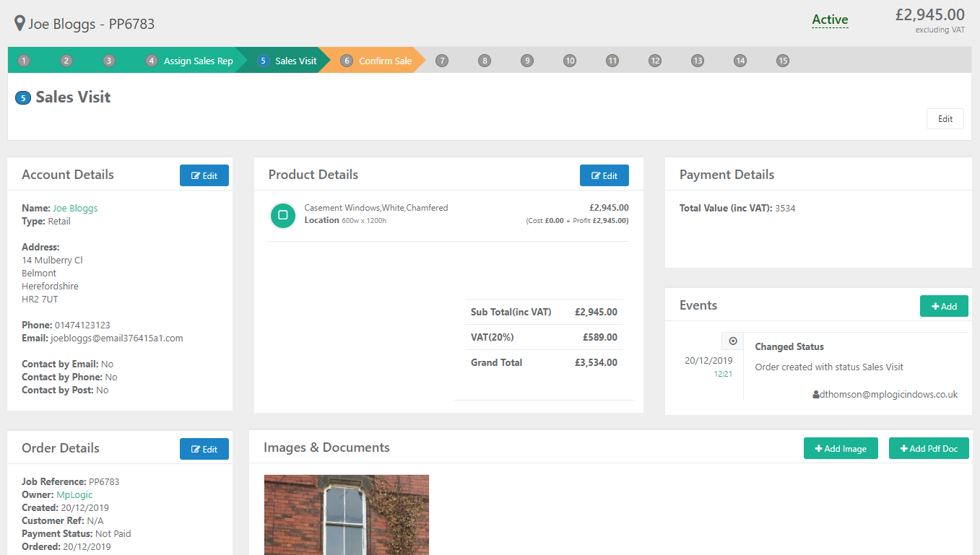The height and width of the screenshot is (555, 980).
Task: Open the Assign Sales Rep stage
Action: coord(191,61)
